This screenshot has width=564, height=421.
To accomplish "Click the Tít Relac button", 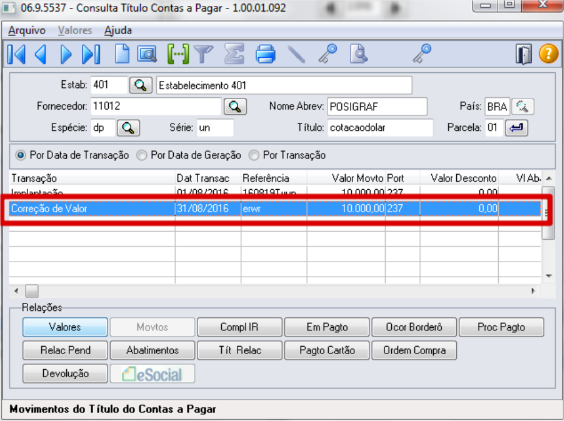I will tap(240, 350).
